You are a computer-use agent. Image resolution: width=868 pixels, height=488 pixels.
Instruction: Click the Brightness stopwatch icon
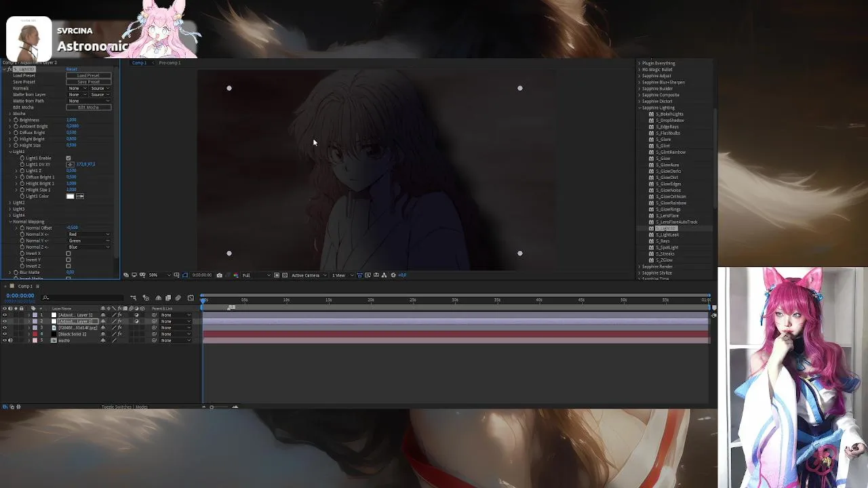(16, 120)
